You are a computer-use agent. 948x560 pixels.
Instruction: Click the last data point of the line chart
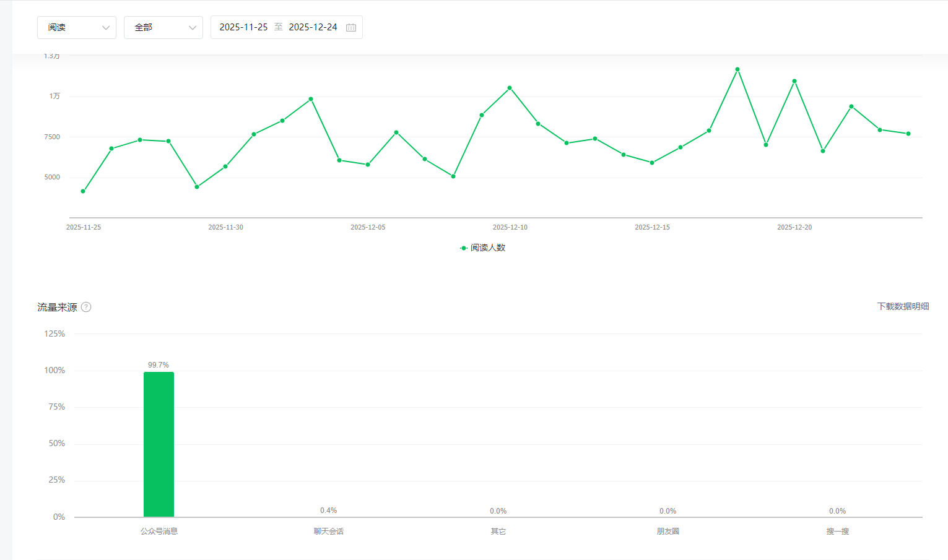click(908, 134)
